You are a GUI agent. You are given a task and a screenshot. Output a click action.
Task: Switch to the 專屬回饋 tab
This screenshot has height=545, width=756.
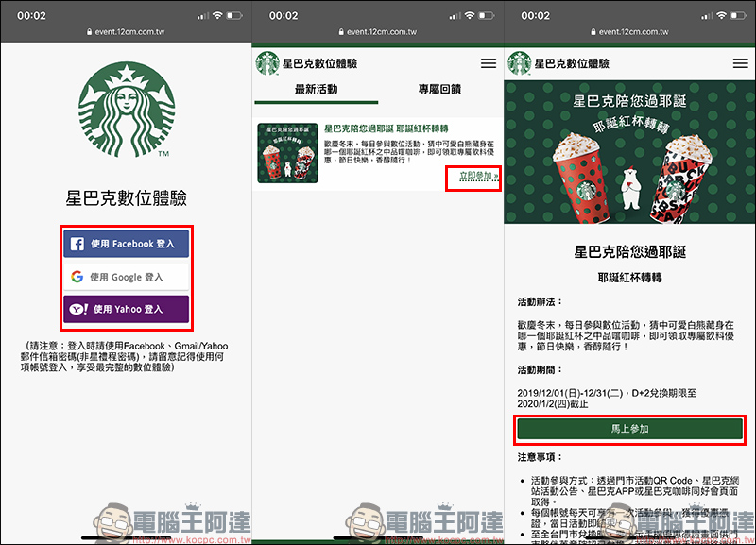pos(439,89)
